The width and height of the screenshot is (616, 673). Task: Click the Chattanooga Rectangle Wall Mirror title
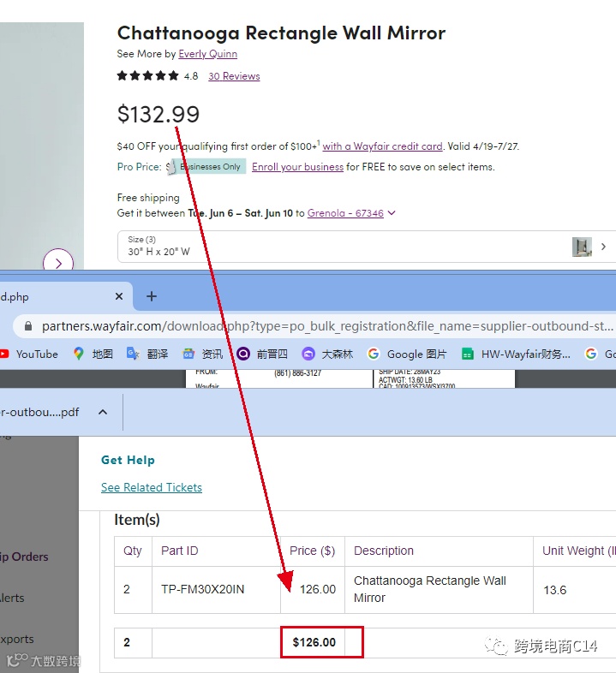click(x=281, y=33)
